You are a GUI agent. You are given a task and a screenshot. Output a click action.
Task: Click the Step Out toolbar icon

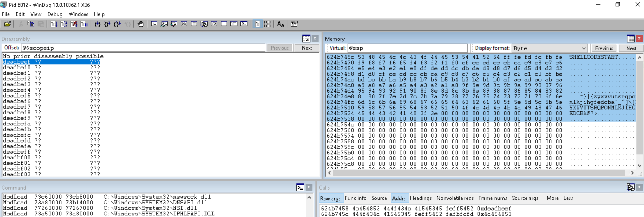click(x=117, y=24)
